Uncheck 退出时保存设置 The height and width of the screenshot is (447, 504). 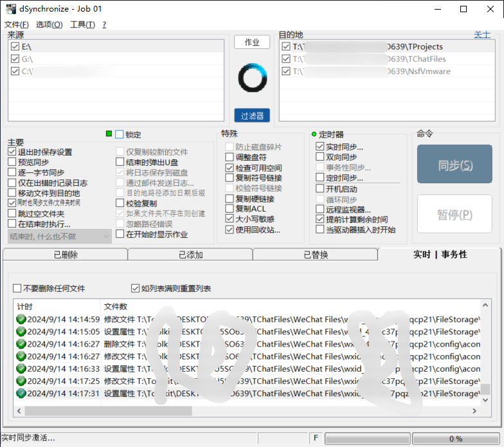12,152
